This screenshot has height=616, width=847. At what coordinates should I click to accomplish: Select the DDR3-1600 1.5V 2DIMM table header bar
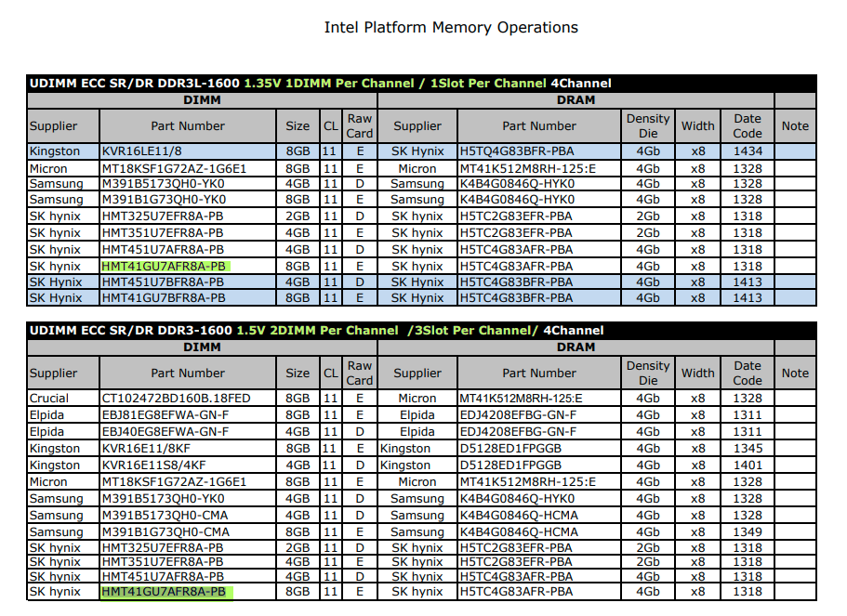click(x=421, y=331)
